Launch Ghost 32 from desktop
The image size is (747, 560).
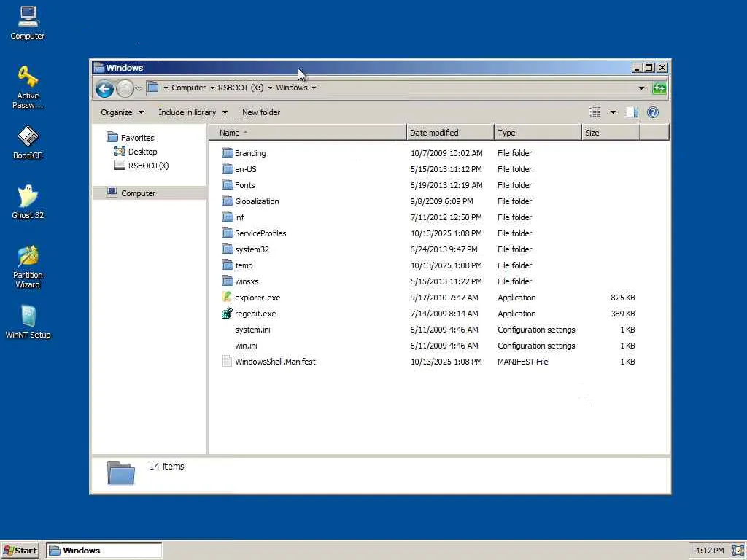pyautogui.click(x=28, y=202)
